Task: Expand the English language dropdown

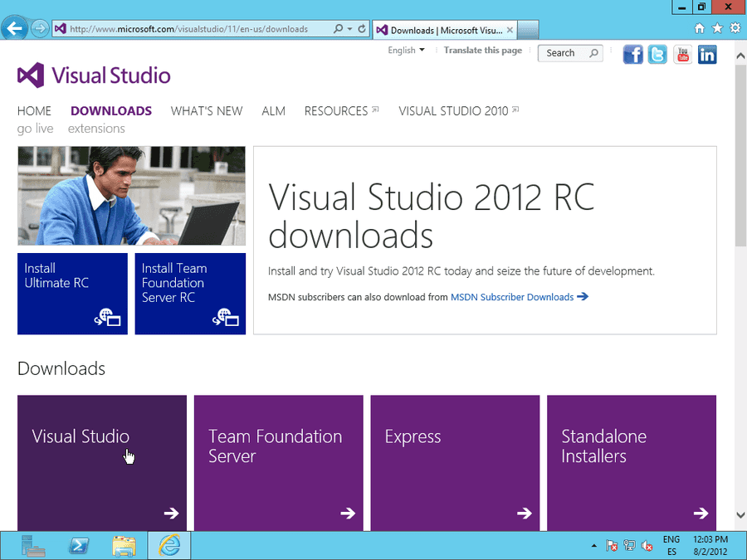Action: point(406,50)
